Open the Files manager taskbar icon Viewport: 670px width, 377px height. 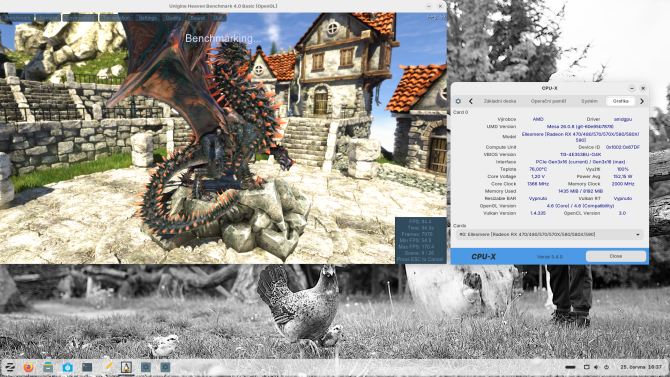click(48, 367)
